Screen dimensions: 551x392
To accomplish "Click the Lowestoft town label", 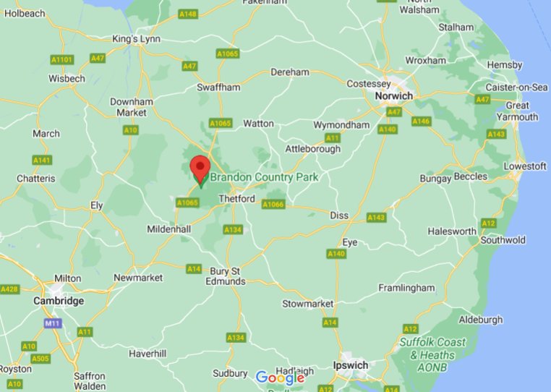I will coord(525,166).
